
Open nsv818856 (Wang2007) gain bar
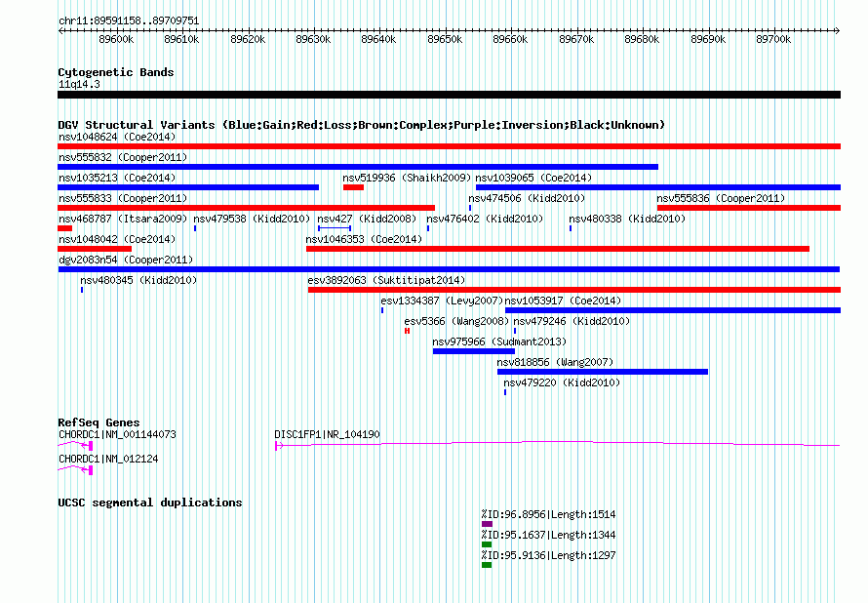point(603,372)
